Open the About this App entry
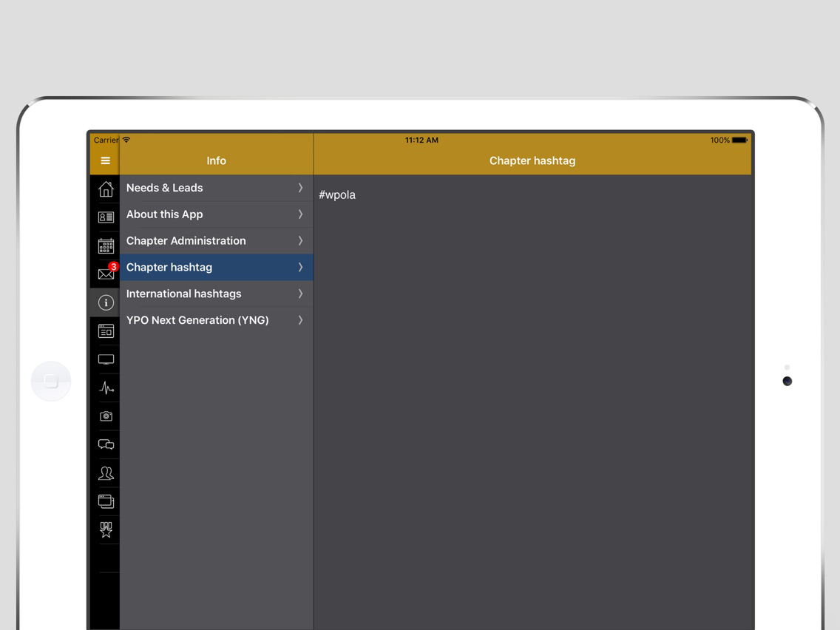This screenshot has height=630, width=840. click(x=216, y=214)
